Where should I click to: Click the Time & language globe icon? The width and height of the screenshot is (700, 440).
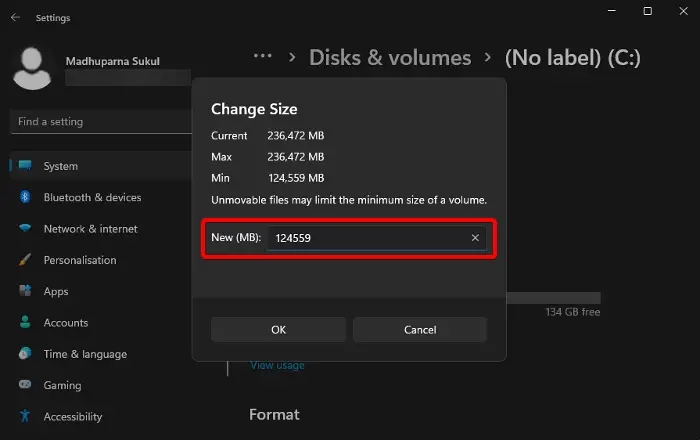click(x=25, y=353)
